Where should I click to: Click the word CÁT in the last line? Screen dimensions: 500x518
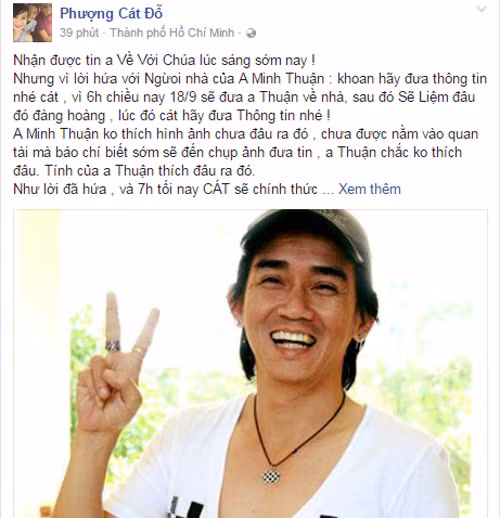(x=216, y=189)
